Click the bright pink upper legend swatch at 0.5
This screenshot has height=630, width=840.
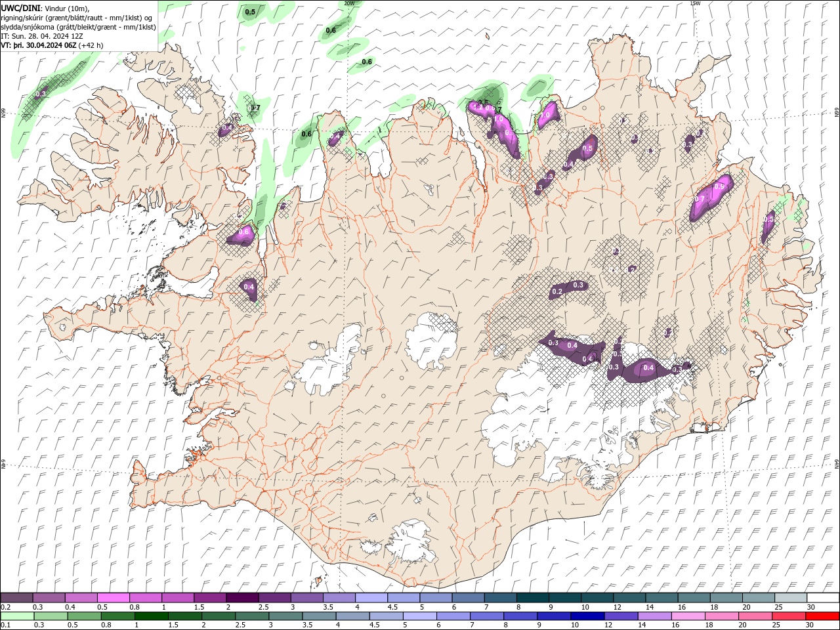pyautogui.click(x=114, y=598)
